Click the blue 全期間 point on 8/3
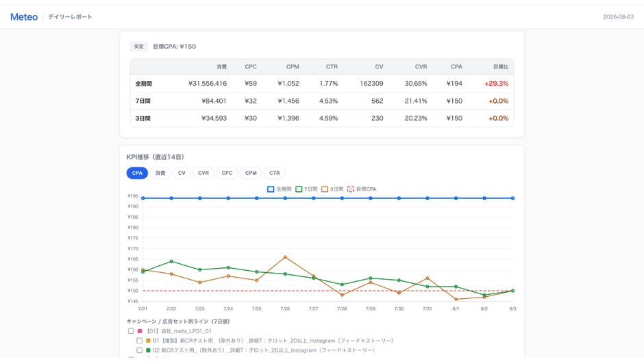644x362 pixels. 512,198
